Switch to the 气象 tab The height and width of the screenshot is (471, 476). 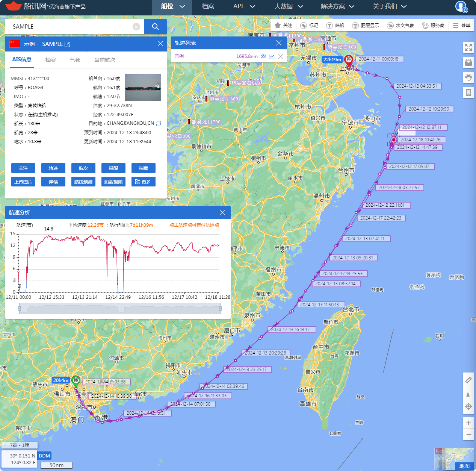(75, 60)
